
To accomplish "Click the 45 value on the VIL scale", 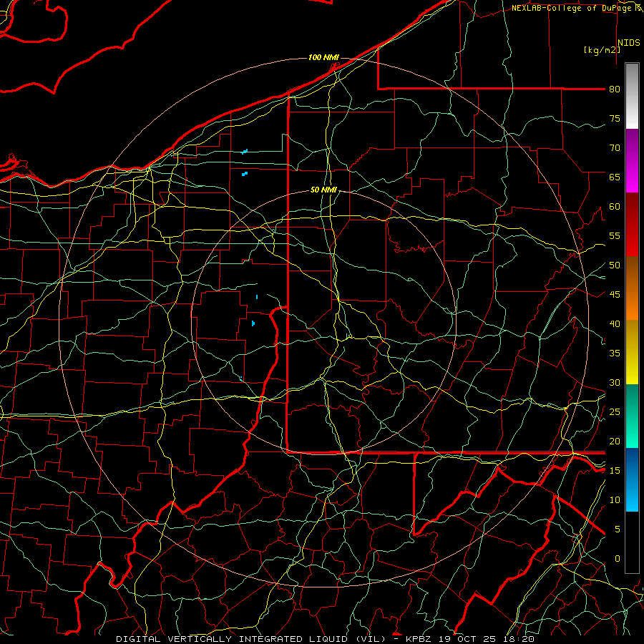I will 615,295.
